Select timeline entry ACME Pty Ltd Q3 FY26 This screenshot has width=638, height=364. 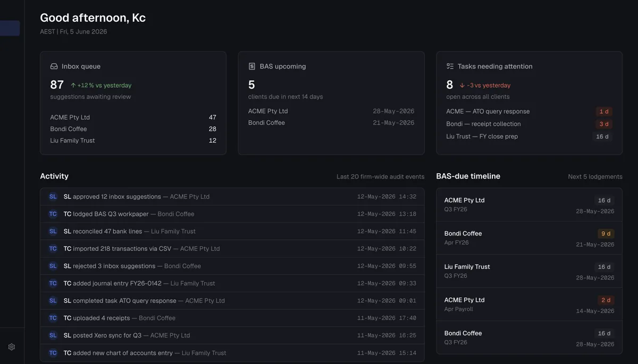(529, 205)
